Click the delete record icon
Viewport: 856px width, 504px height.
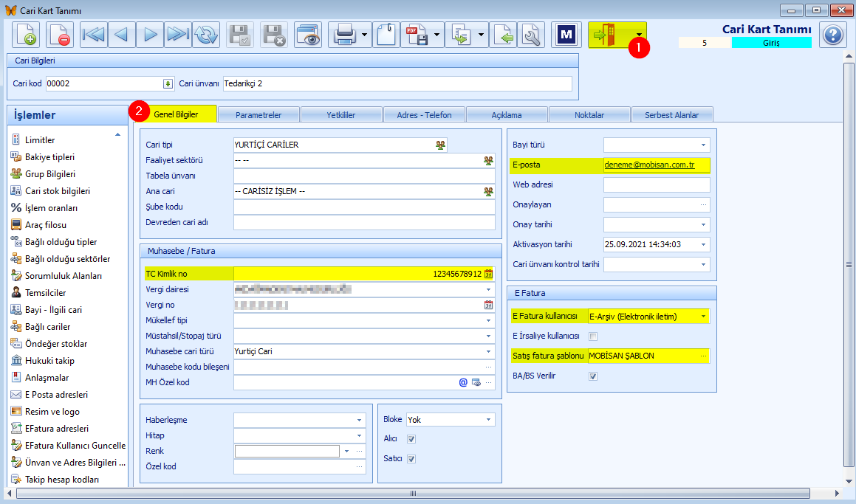pyautogui.click(x=60, y=35)
